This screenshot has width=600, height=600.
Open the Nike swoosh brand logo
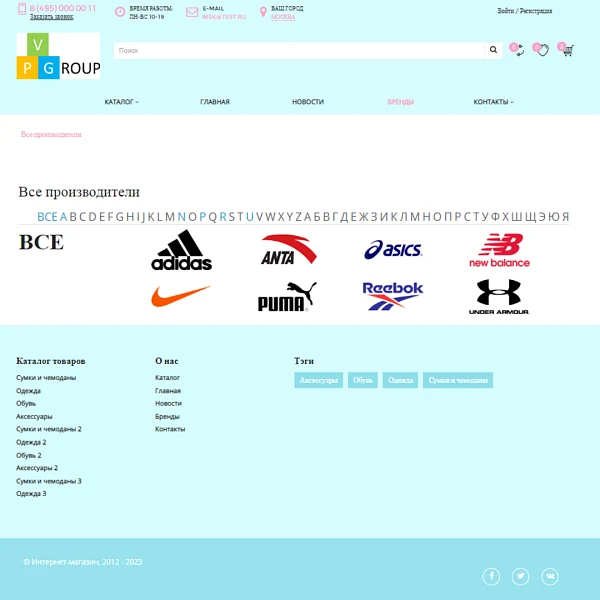(181, 296)
